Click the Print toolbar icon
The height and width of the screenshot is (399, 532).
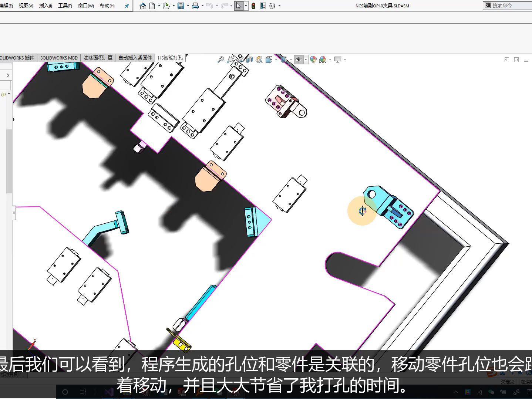[x=195, y=6]
